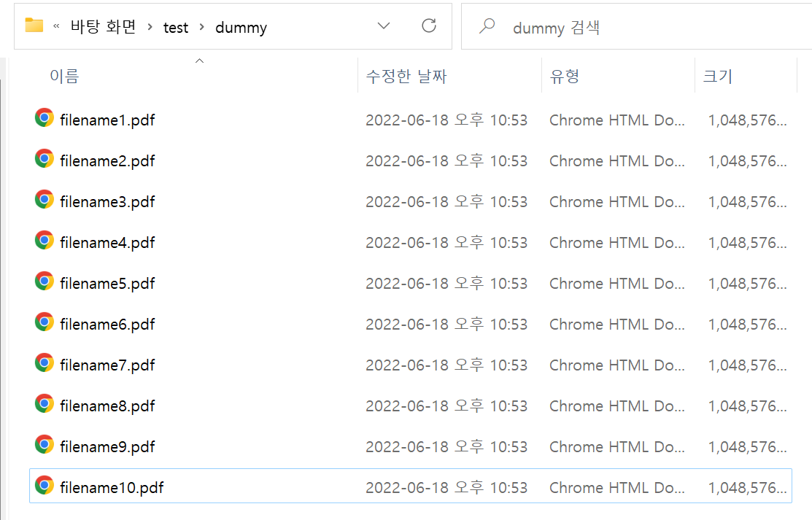
Task: Click the Chrome icon for filename7.pdf
Action: point(45,363)
